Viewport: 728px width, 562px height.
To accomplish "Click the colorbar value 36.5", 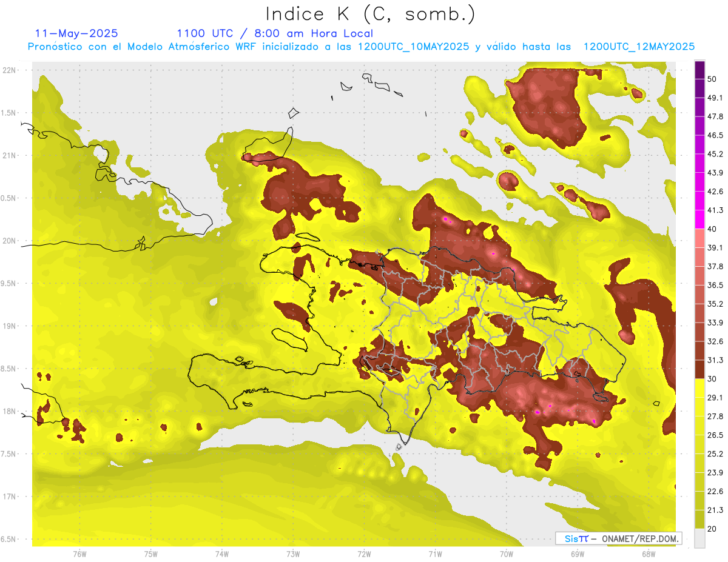I will [715, 285].
